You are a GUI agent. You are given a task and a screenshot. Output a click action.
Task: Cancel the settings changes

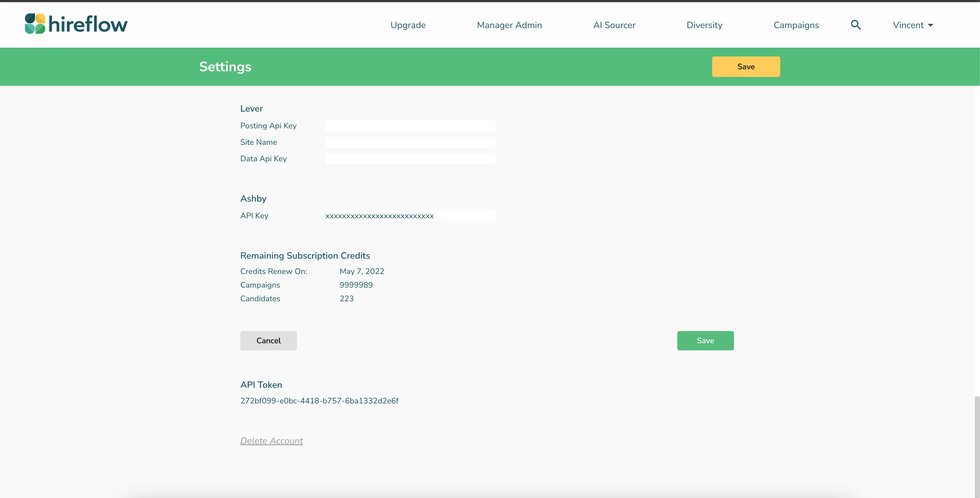tap(268, 340)
